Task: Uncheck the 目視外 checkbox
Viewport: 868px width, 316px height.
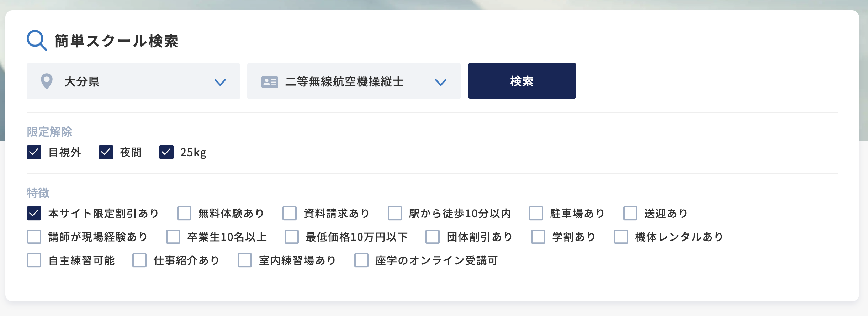Action: click(34, 152)
